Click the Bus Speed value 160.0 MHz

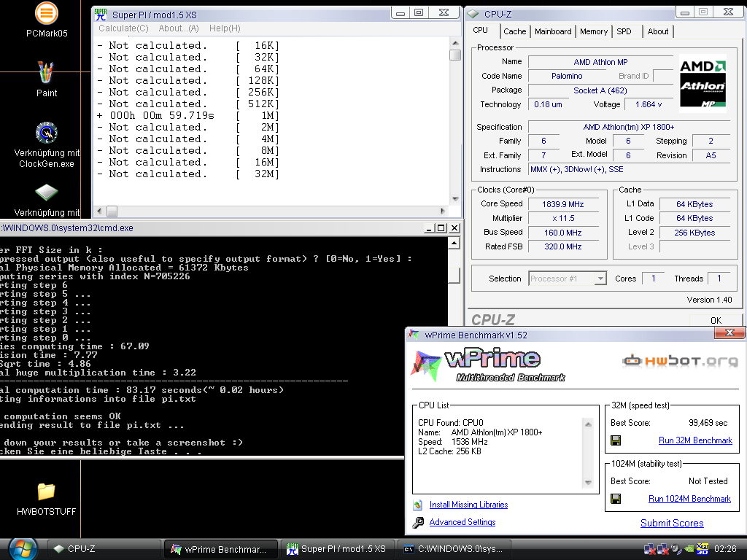pos(562,233)
